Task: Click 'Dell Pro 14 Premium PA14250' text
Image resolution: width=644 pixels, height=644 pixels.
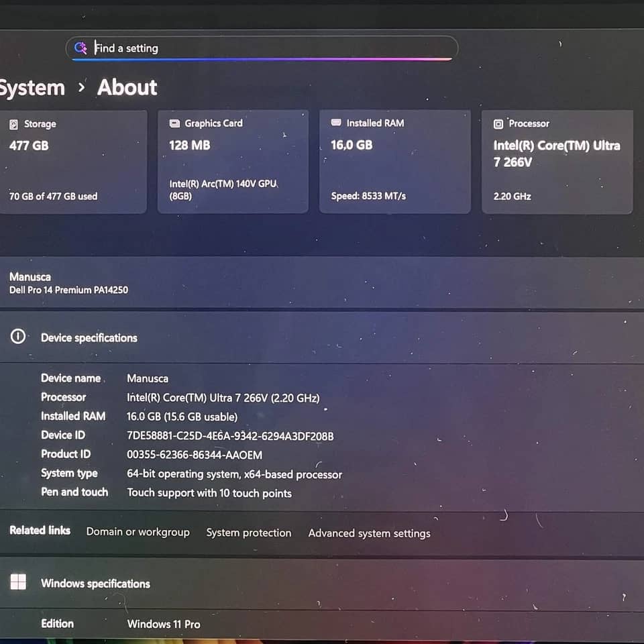Action: (x=68, y=290)
